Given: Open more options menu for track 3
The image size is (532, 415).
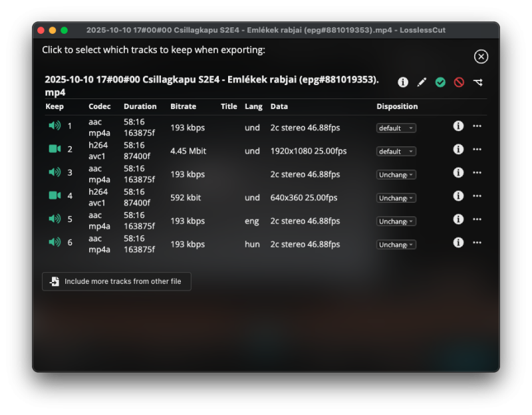Looking at the screenshot, I should (x=477, y=172).
